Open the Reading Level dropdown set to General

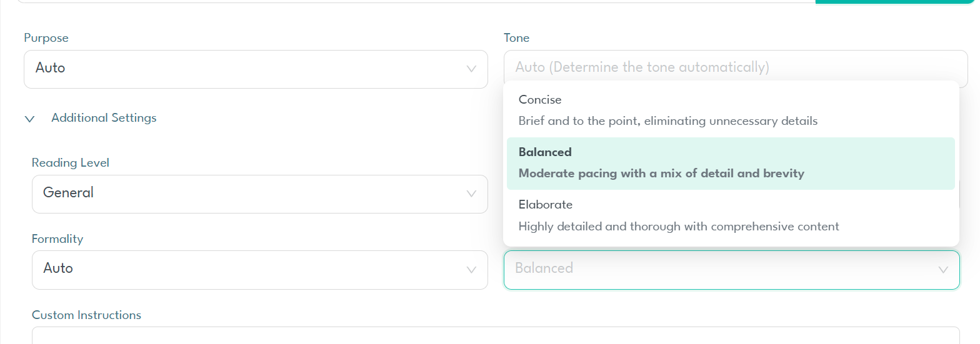coord(250,194)
